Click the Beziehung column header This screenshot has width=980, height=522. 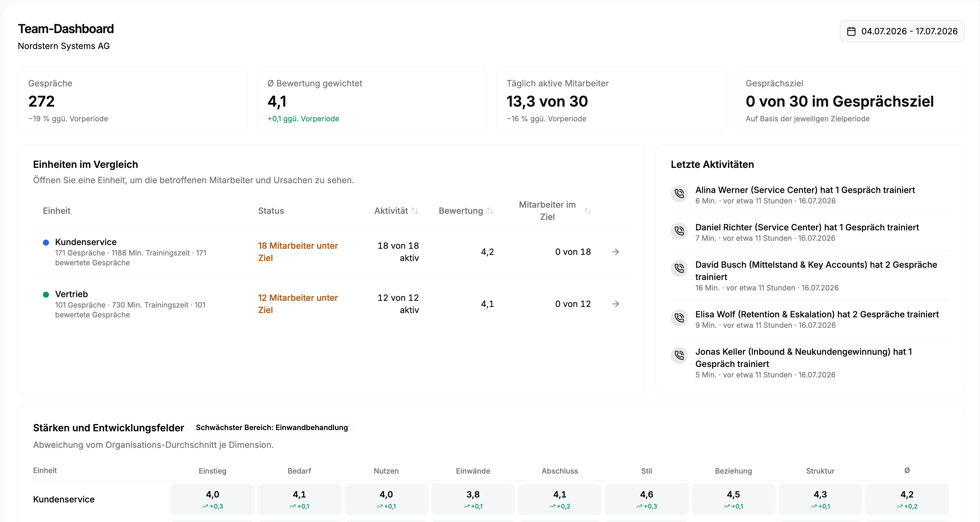[733, 471]
